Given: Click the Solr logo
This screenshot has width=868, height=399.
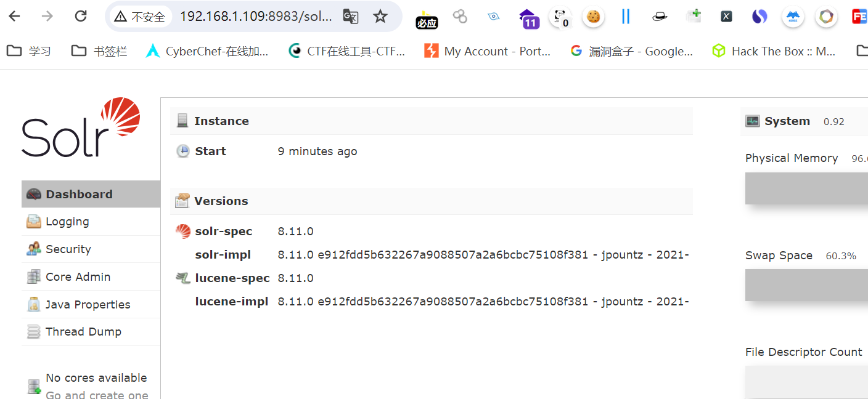Looking at the screenshot, I should click(81, 127).
